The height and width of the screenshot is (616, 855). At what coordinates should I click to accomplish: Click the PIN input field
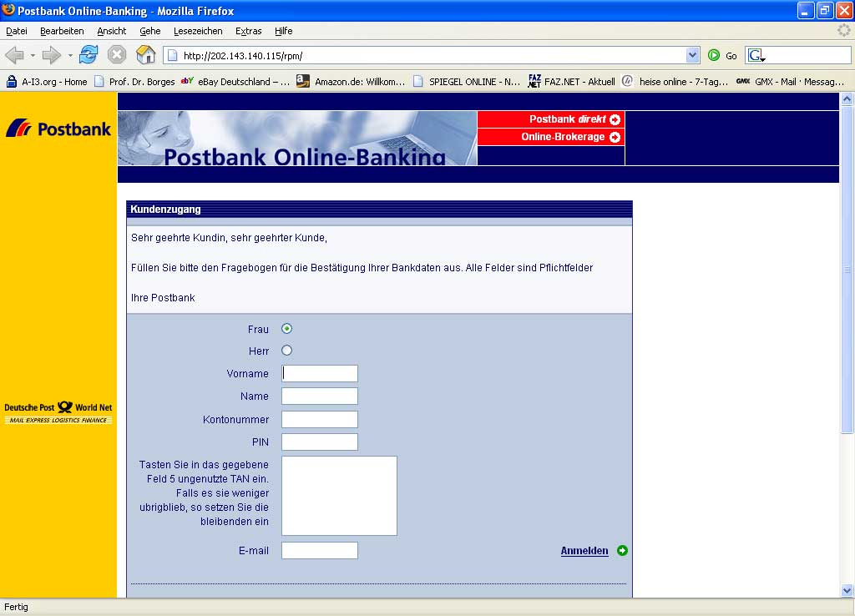point(320,442)
